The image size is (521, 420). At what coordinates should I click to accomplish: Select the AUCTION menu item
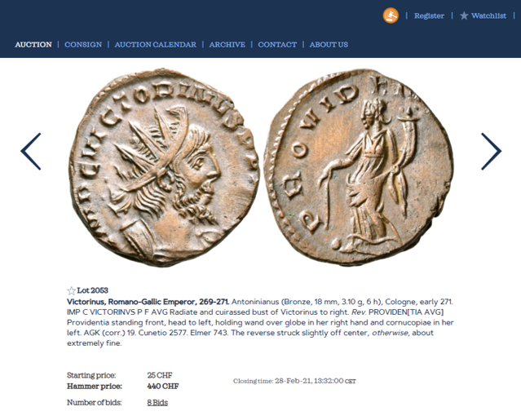click(33, 45)
